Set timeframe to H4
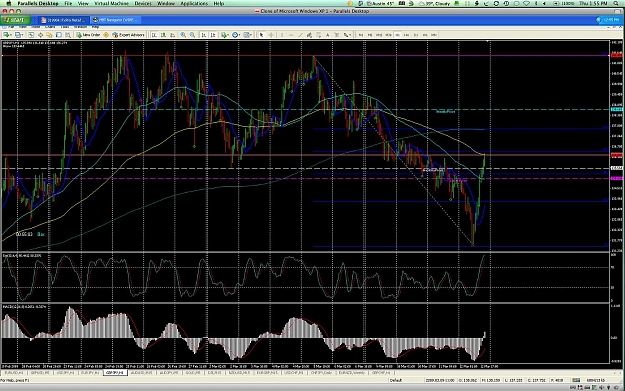This screenshot has width=625, height=391. tap(406, 35)
